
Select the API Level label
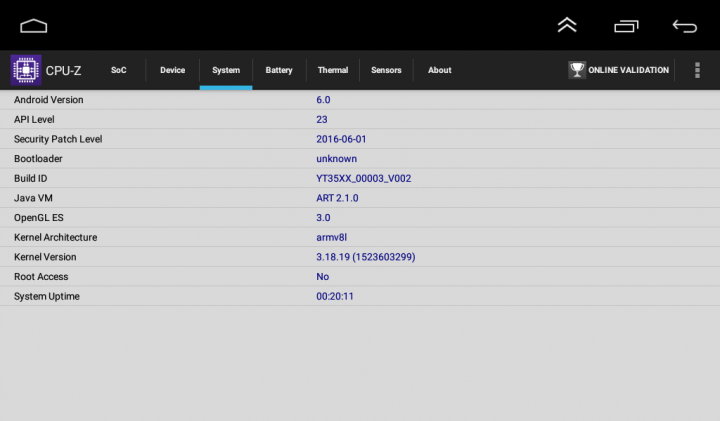[x=34, y=119]
